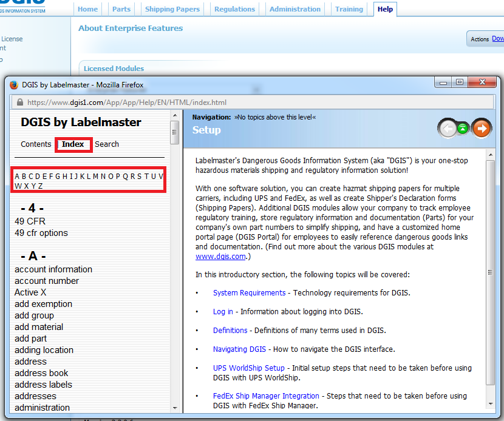This screenshot has width=504, height=421.
Task: Open the Search tab in help
Action: click(107, 144)
